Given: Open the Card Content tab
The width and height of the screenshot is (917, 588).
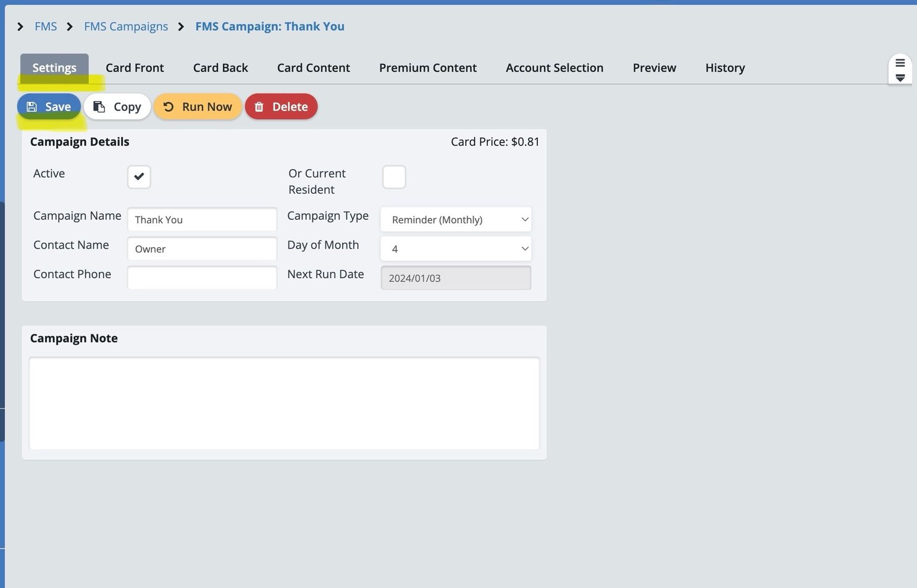Looking at the screenshot, I should [x=314, y=68].
